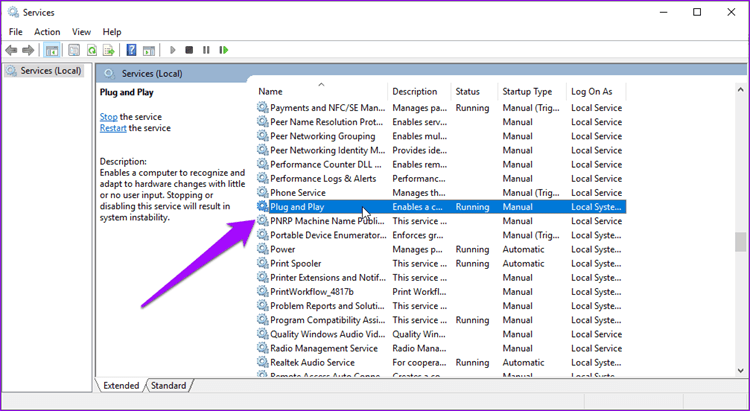Click the Services icon in the title bar
Viewport: 750px width, 411px height.
click(x=13, y=12)
